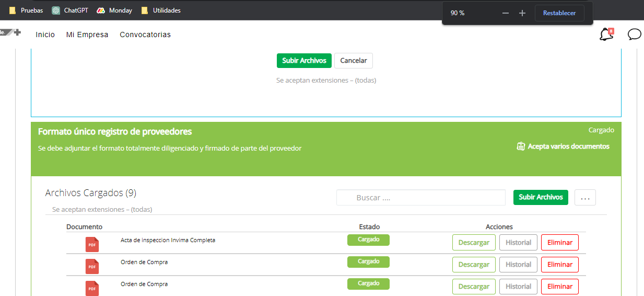Navigate to Convocatorias
This screenshot has height=296, width=644.
(x=145, y=35)
